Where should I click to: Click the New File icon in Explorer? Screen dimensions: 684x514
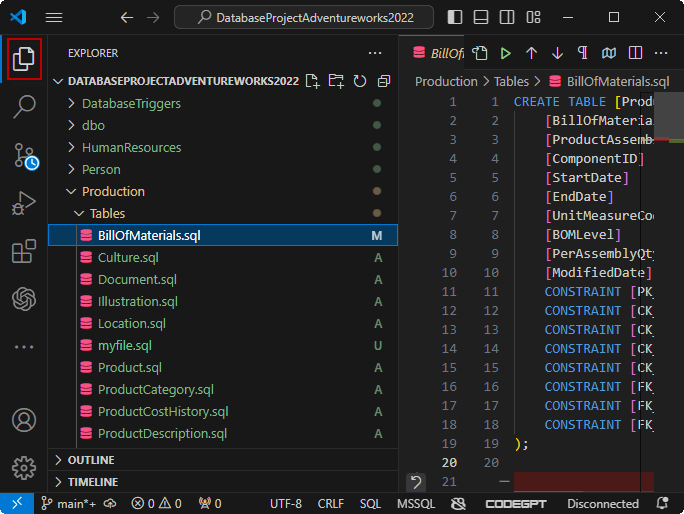[x=313, y=81]
